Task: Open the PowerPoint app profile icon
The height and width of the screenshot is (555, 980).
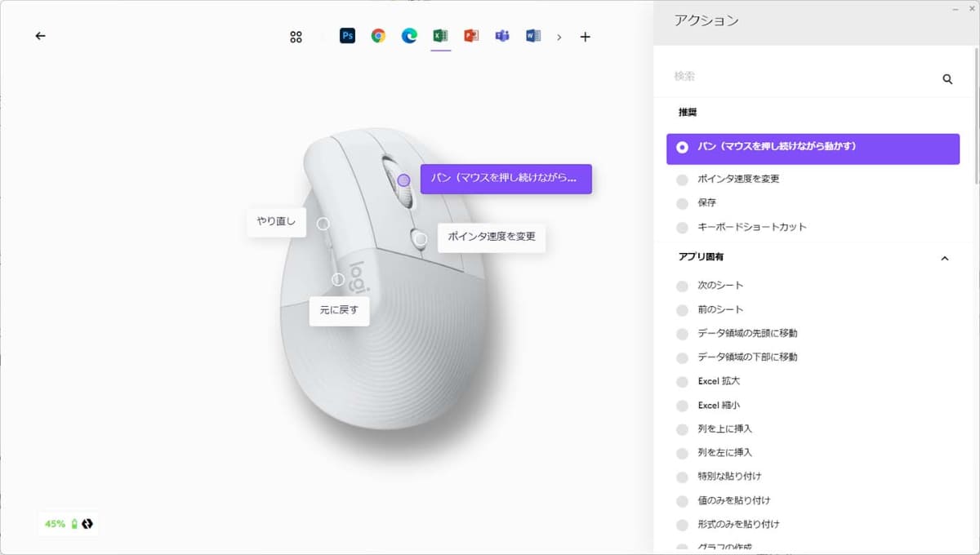Action: (x=470, y=36)
